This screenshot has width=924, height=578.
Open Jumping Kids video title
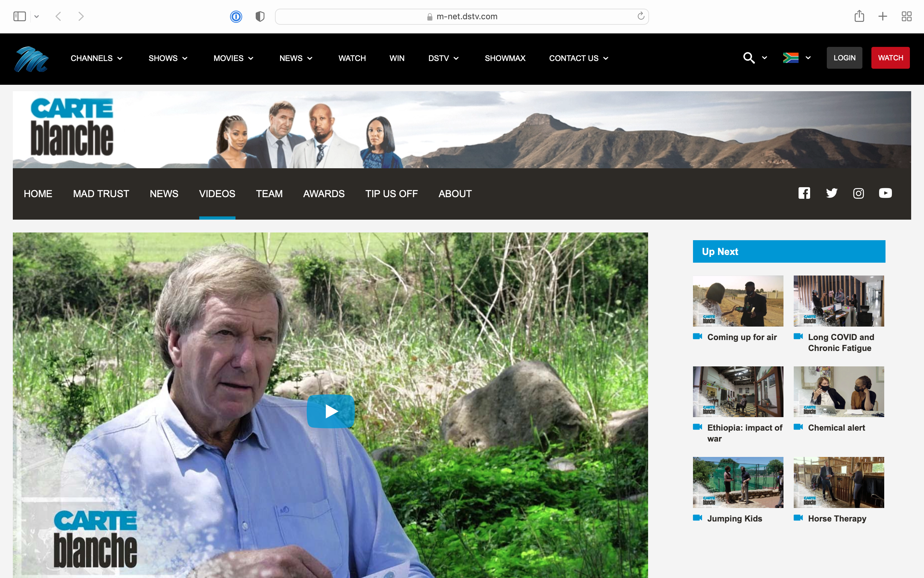[x=734, y=518]
